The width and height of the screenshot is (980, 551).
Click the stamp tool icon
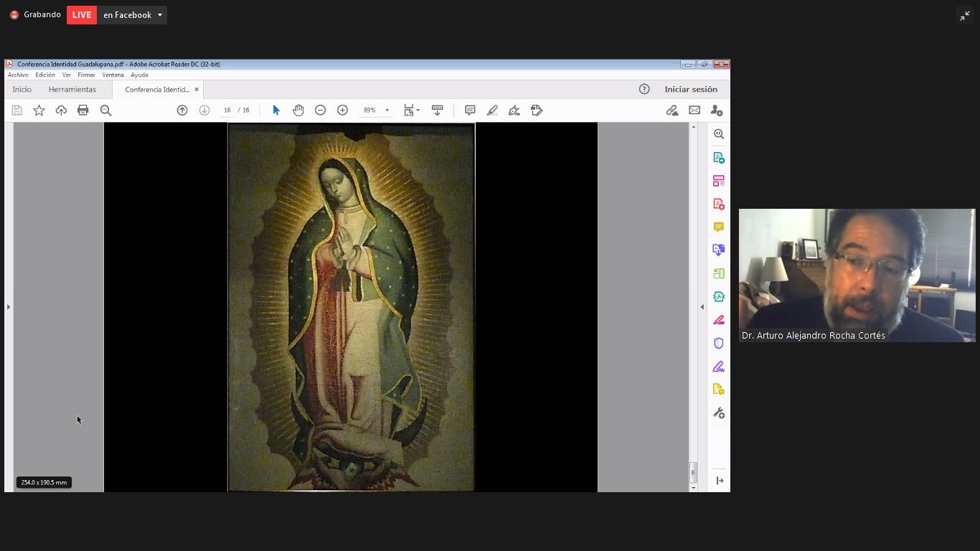pos(537,110)
